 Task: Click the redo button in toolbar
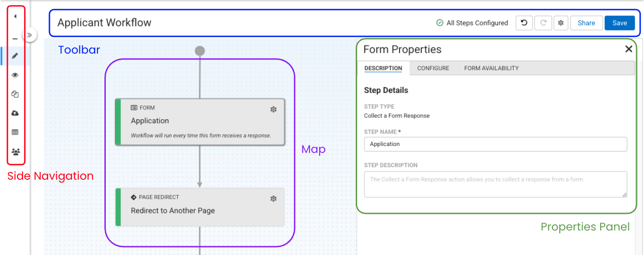click(543, 23)
